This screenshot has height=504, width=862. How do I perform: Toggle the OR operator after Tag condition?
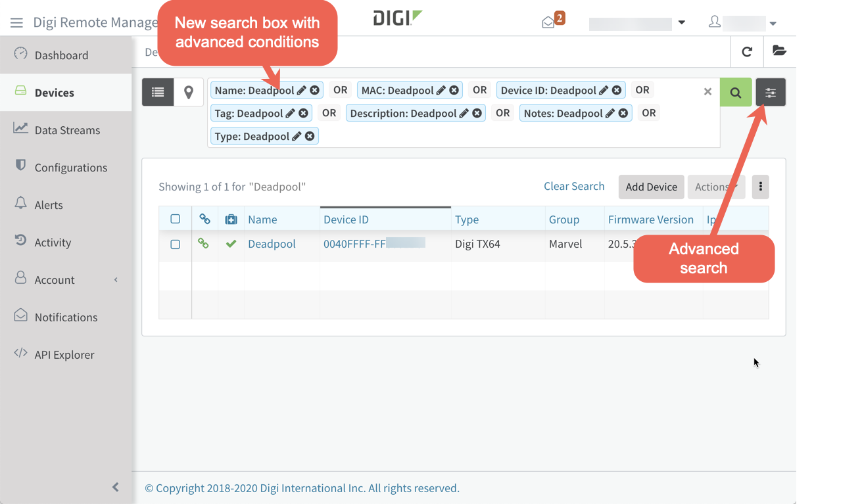pos(329,113)
